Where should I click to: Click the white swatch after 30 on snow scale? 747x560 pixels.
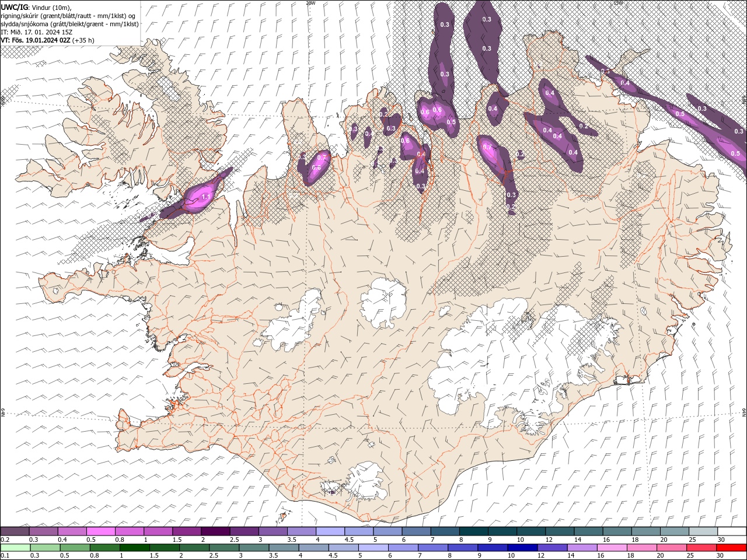[732, 531]
